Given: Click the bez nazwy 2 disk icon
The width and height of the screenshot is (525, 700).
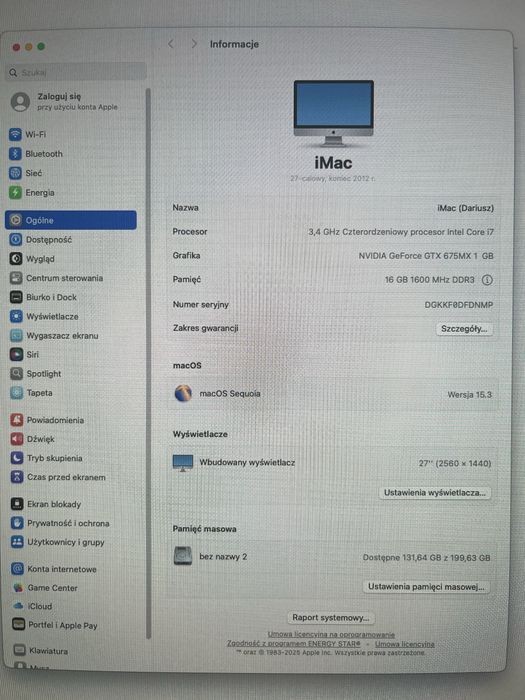Looking at the screenshot, I should pyautogui.click(x=183, y=556).
